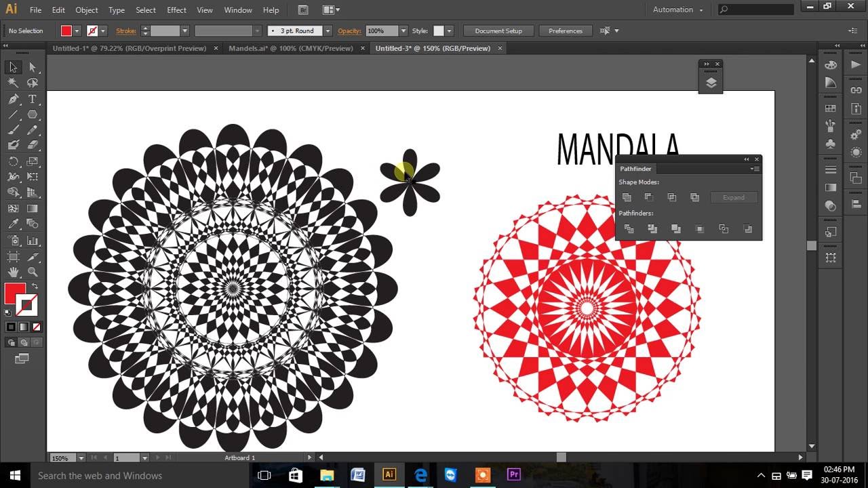Viewport: 868px width, 488px height.
Task: Click Minus Back in Pathfinders row
Action: (748, 229)
